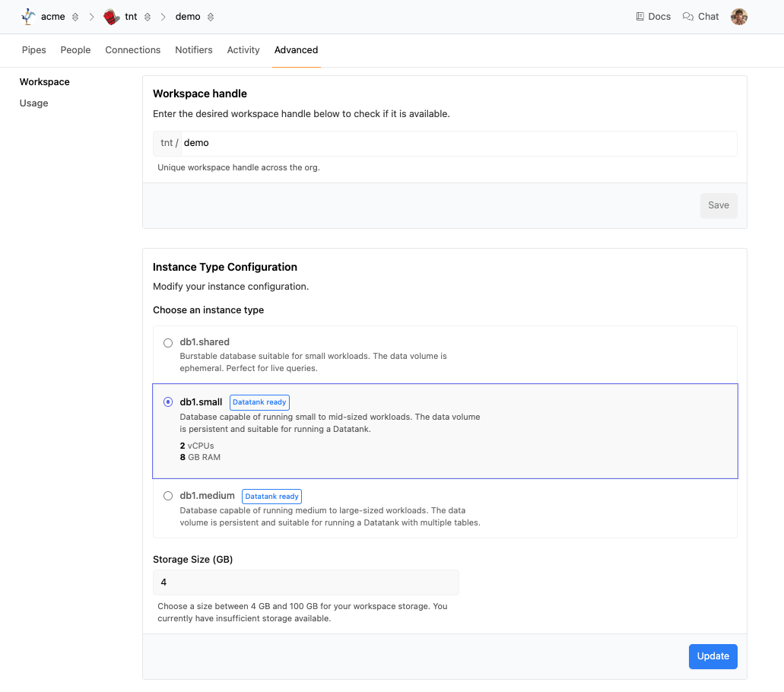Open the Chat bubble icon
784x692 pixels.
coord(688,17)
